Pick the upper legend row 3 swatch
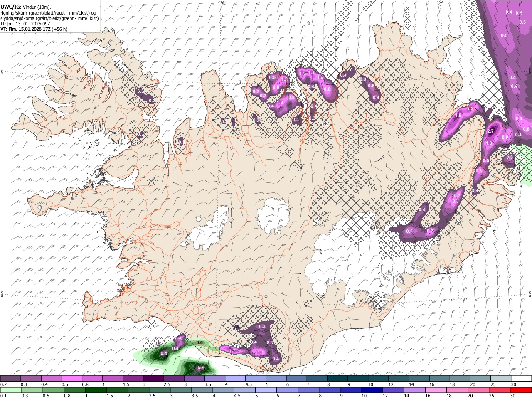Image resolution: width=532 pixels, height=399 pixels. (x=195, y=378)
